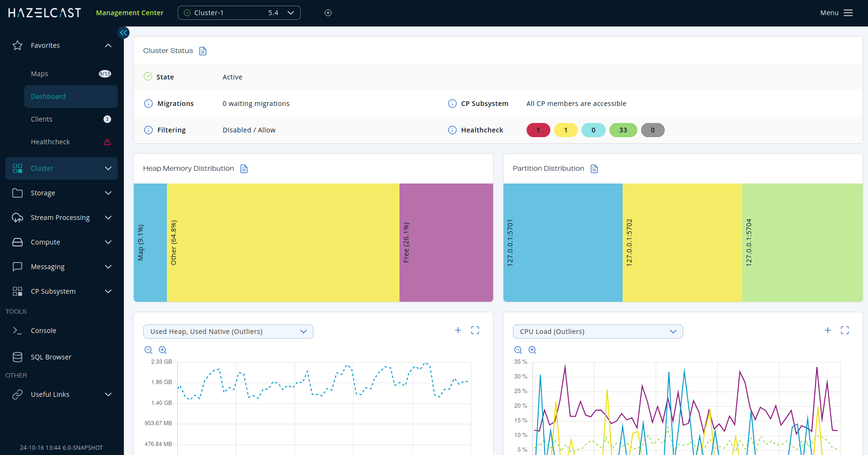Click the Heap Memory Distribution document icon

[x=244, y=168]
